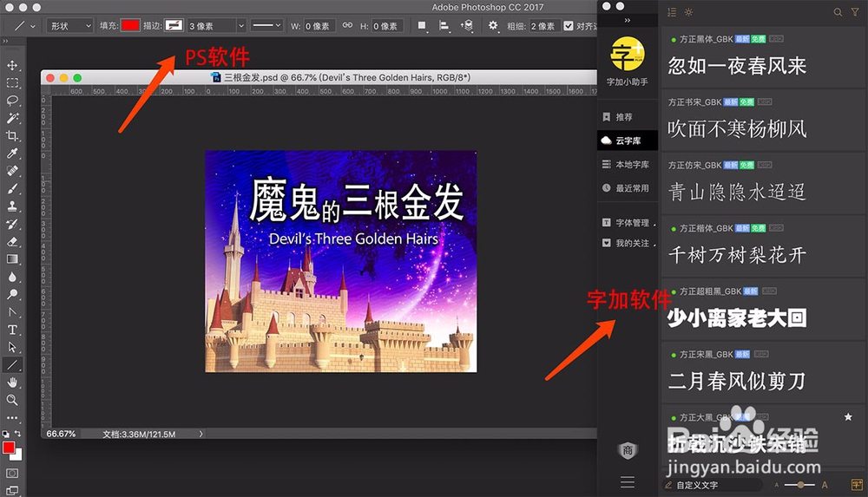Open path alignment options in options bar
Viewport: 868px width, 497px height.
(x=444, y=25)
